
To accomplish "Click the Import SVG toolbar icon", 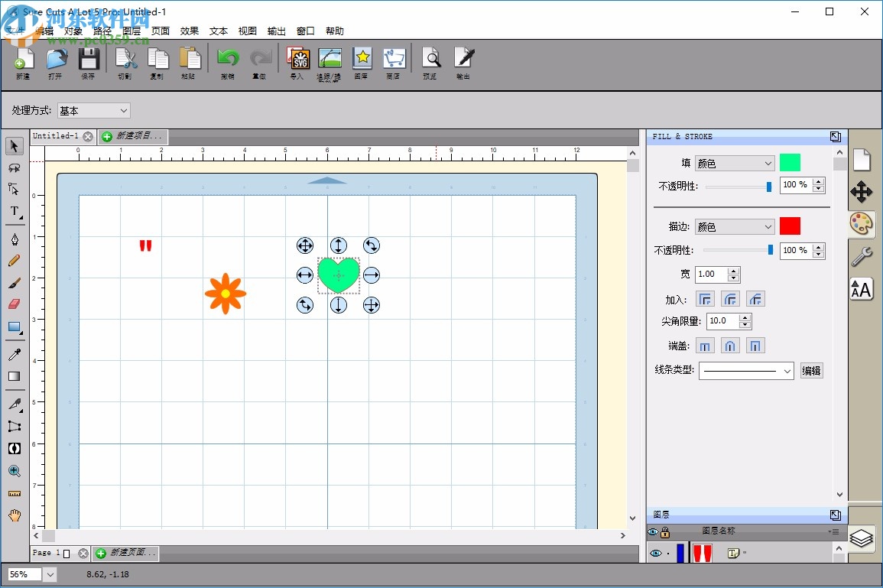I will 297,60.
